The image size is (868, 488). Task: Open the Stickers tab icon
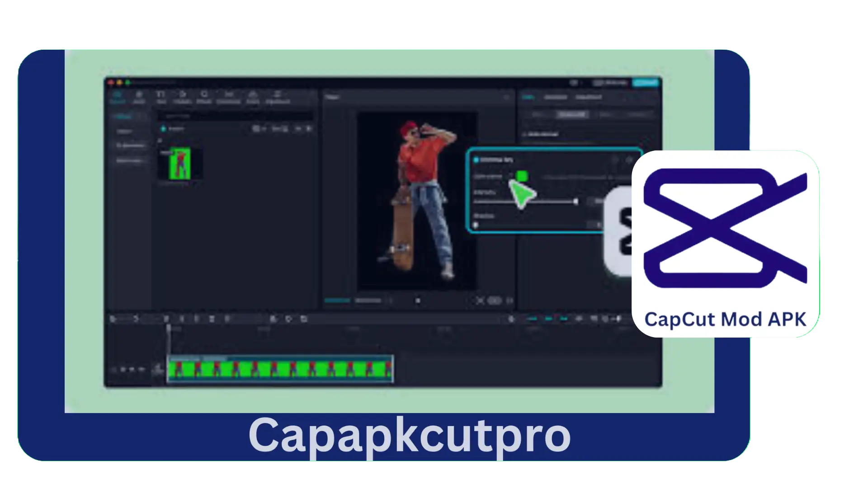pyautogui.click(x=183, y=97)
